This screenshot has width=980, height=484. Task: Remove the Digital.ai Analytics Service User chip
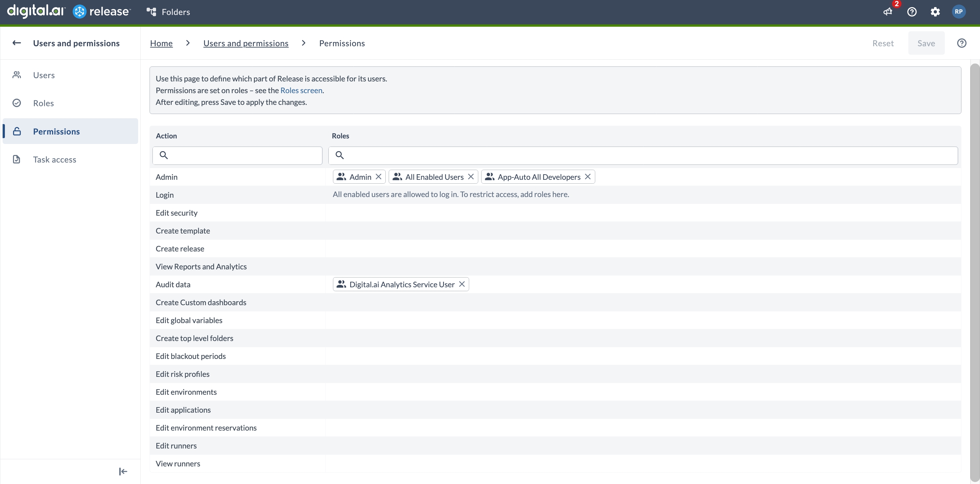pyautogui.click(x=461, y=284)
